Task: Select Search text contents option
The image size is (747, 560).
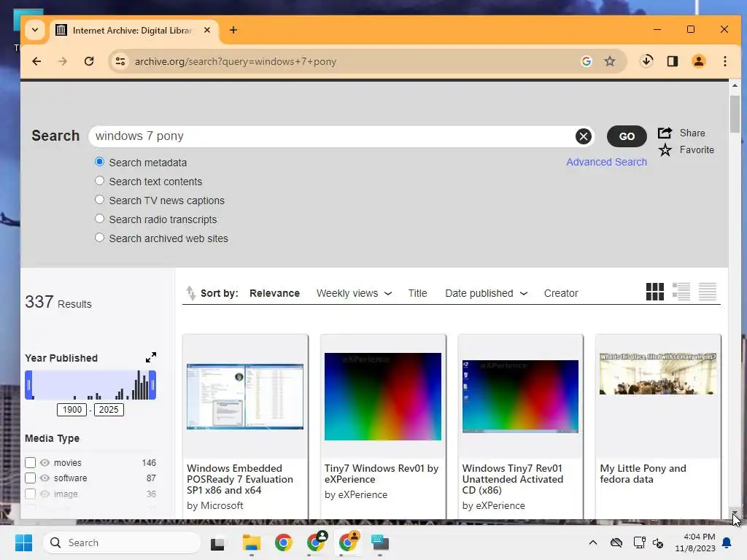Action: pyautogui.click(x=99, y=181)
